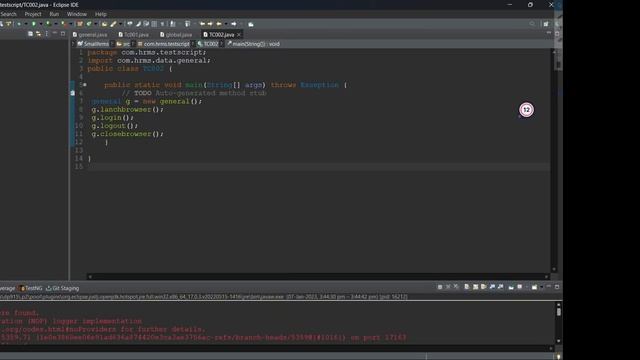Select com.hrms.testscript in breadcrumb
This screenshot has width=640, height=360.
pos(163,44)
